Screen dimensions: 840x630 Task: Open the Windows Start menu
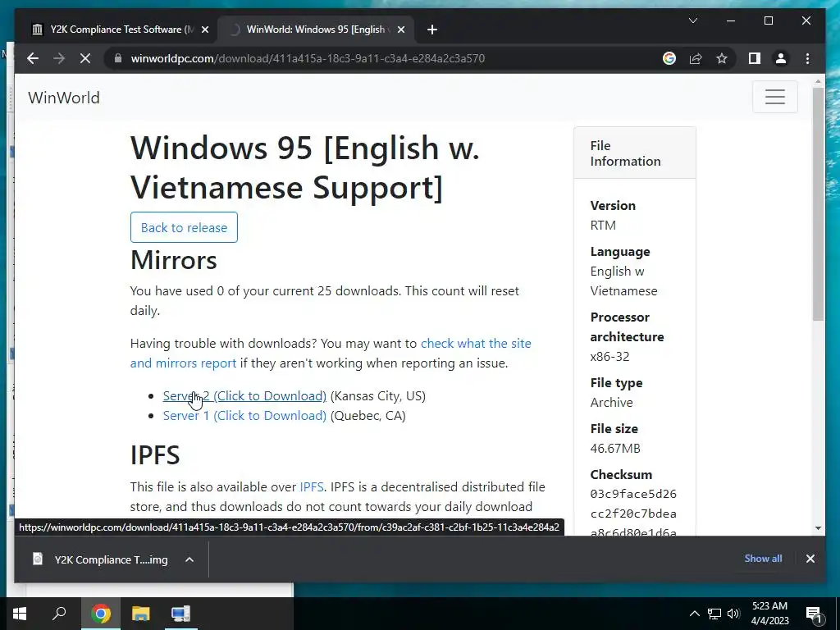click(20, 614)
